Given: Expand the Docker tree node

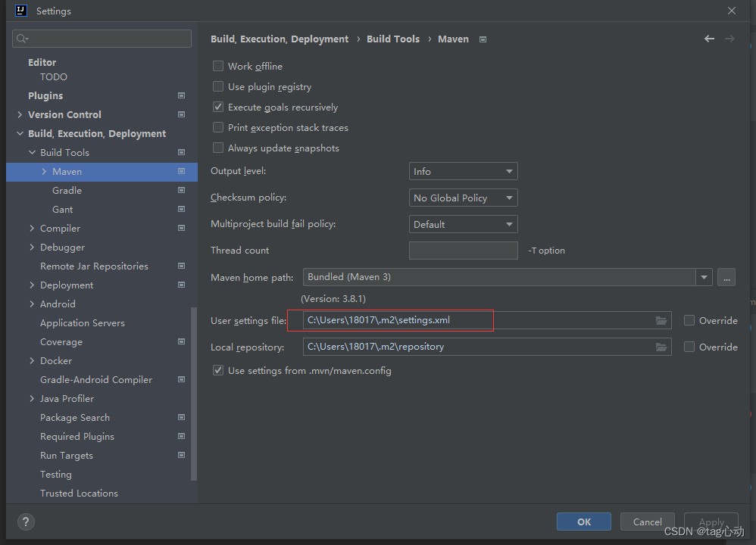Looking at the screenshot, I should pos(32,360).
